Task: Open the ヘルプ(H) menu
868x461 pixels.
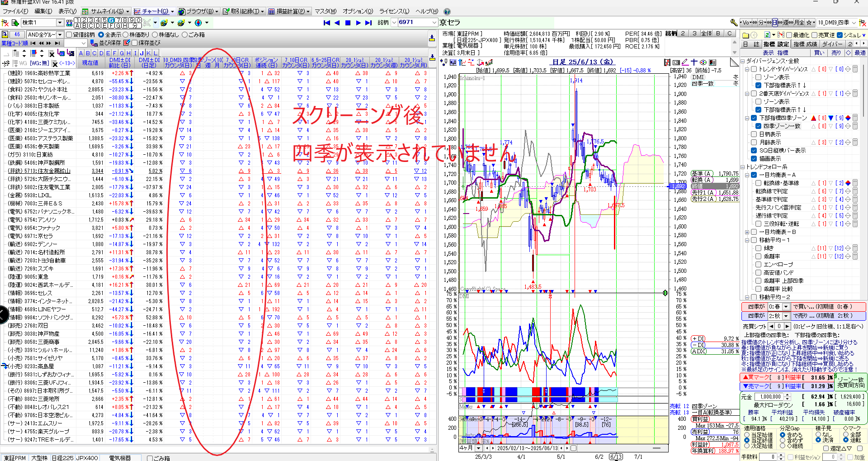Action: 426,11
